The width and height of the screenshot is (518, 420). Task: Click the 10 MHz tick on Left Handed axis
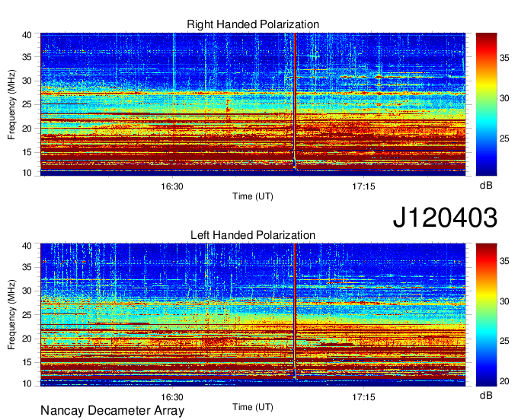point(27,383)
